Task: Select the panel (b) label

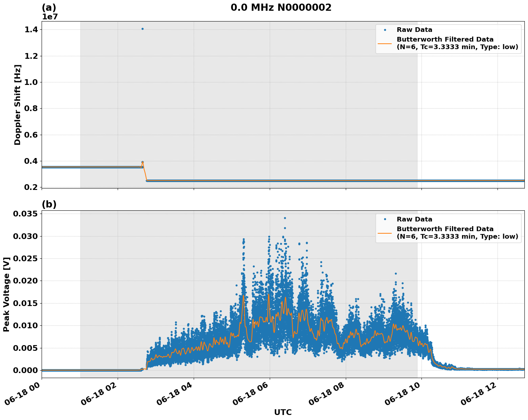Action: 49,204
